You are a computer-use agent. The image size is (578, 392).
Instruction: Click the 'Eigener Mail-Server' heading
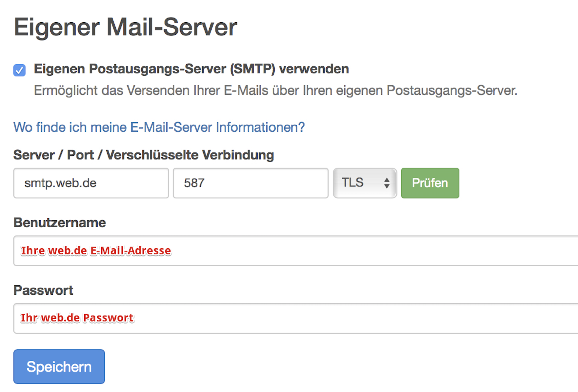[125, 27]
